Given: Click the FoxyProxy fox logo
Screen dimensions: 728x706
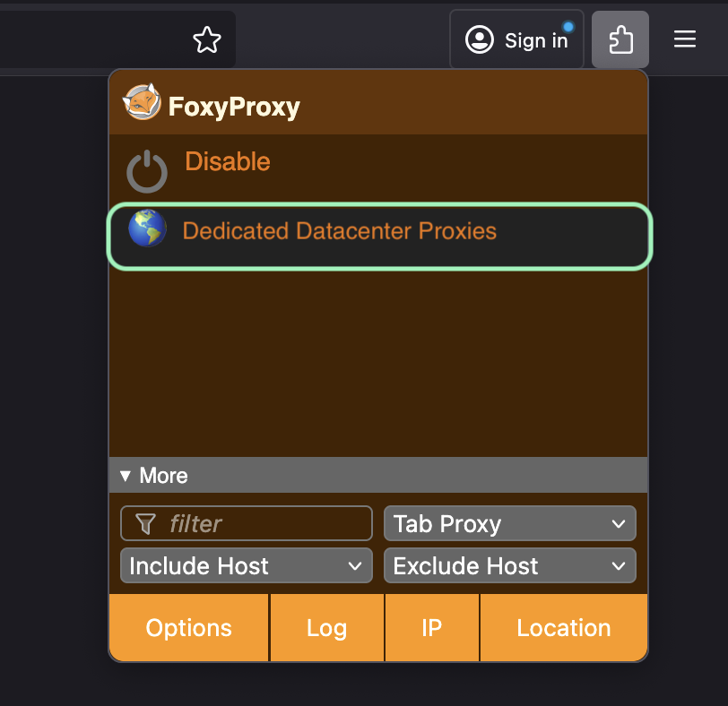Looking at the screenshot, I should pos(142,103).
